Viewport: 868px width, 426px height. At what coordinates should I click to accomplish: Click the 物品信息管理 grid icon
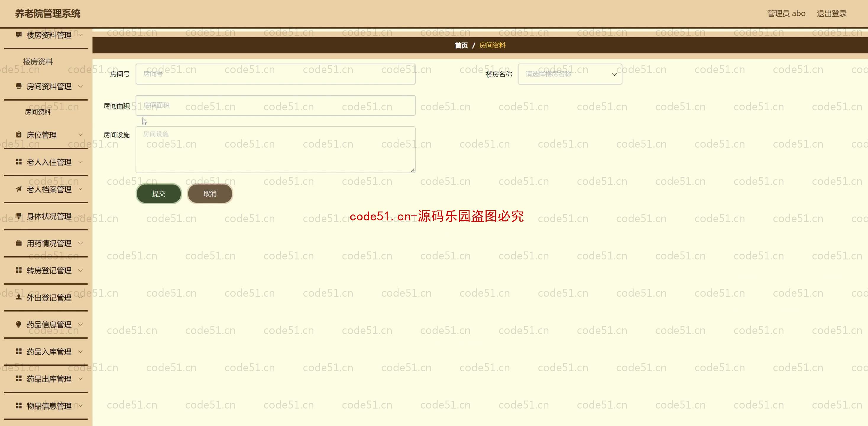[x=19, y=405]
